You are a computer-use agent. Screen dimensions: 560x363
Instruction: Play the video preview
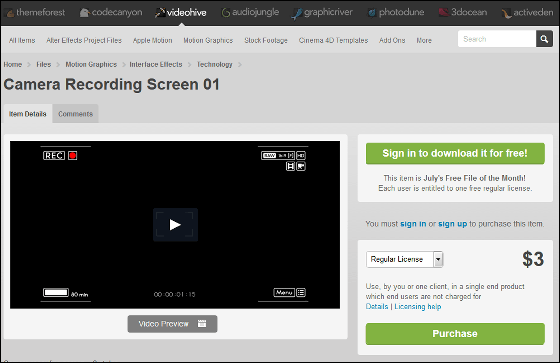click(x=175, y=225)
